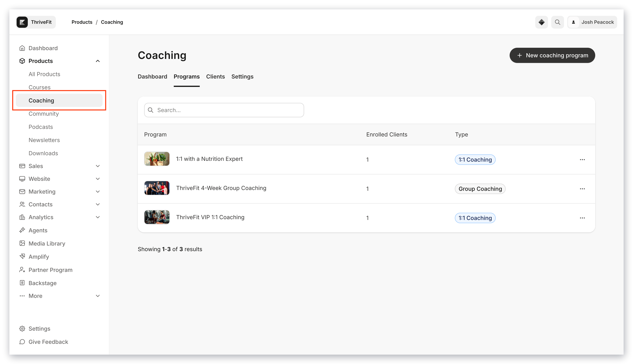Screen dimensions: 633x364
Task: Open VIP 1:1 Coaching thumbnail
Action: pos(157,217)
